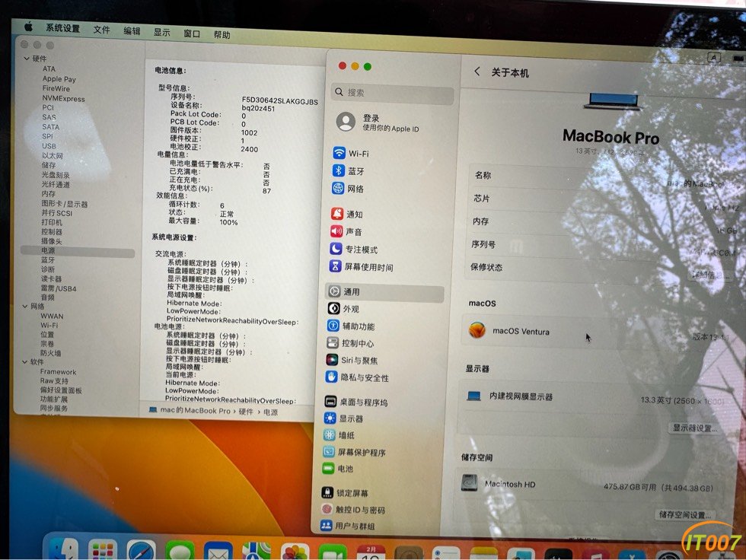This screenshot has width=746, height=560.
Task: Open Lock Screen (锁定屏幕) settings
Action: 345,493
